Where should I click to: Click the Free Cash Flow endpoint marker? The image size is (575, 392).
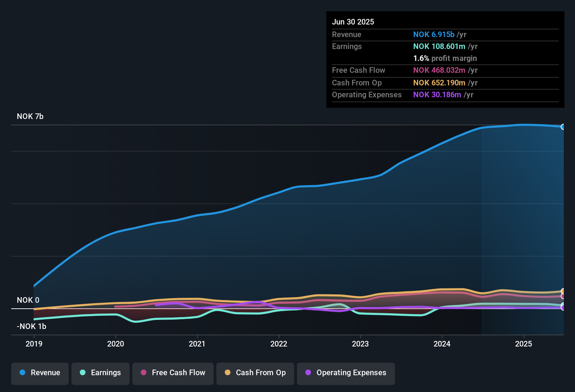click(563, 296)
